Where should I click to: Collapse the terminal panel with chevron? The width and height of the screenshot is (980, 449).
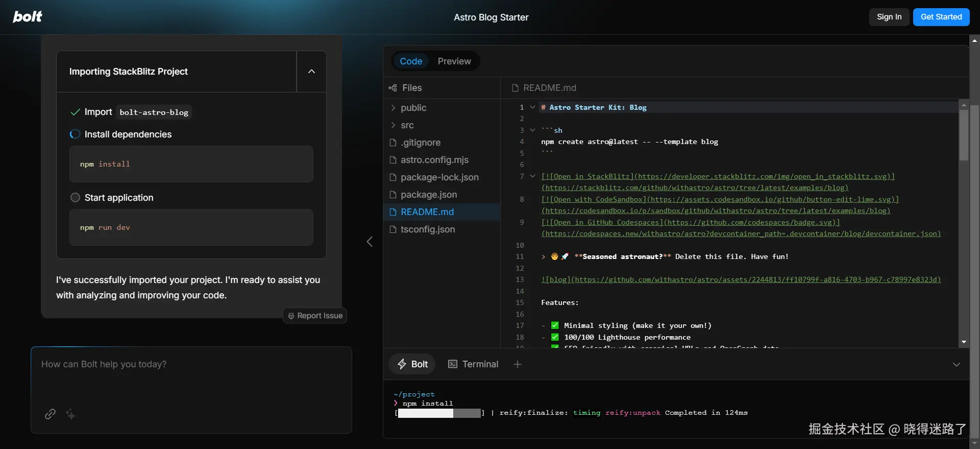click(957, 364)
